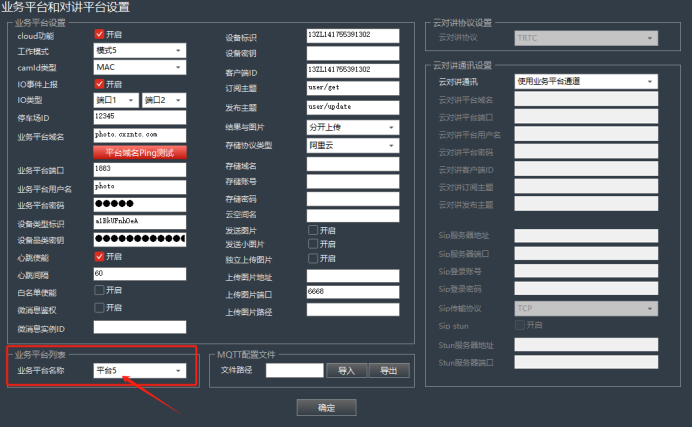Click the Sip登录账号 field
692x428 pixels.
click(x=586, y=271)
